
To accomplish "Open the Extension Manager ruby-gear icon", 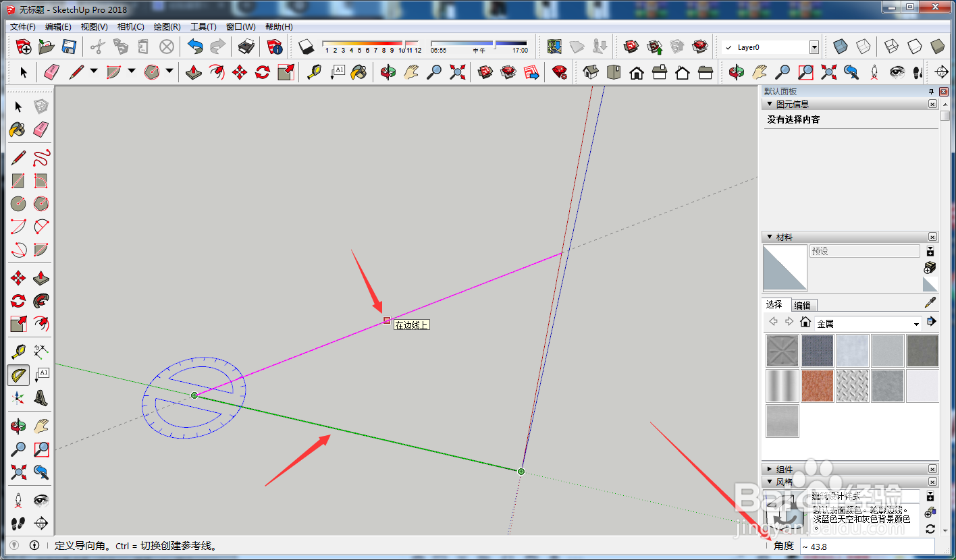I will click(x=559, y=72).
